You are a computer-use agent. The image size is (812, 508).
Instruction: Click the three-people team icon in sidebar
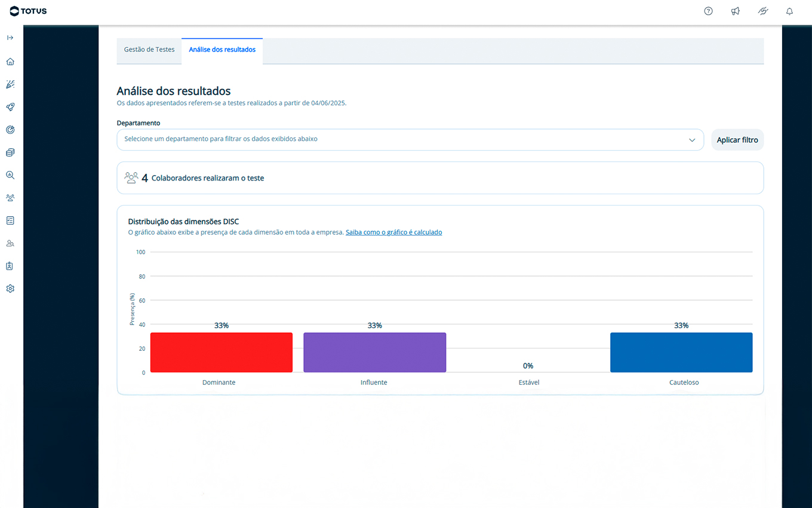(x=10, y=198)
